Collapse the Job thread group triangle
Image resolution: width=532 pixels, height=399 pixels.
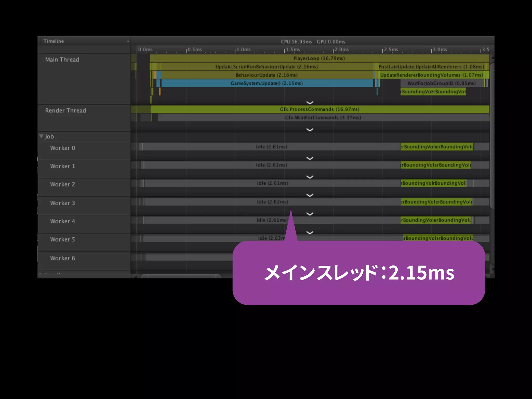tap(41, 136)
